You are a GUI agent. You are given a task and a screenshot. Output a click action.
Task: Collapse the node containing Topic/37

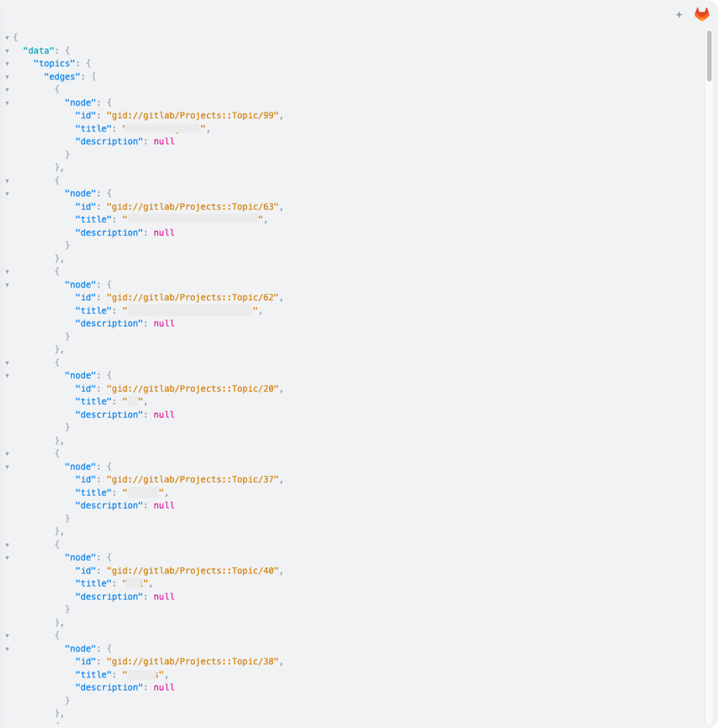pos(7,467)
